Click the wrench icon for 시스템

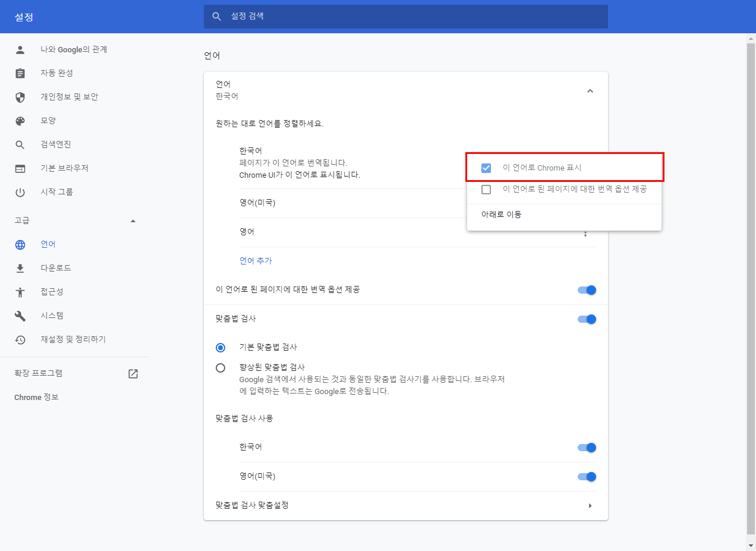[x=20, y=316]
